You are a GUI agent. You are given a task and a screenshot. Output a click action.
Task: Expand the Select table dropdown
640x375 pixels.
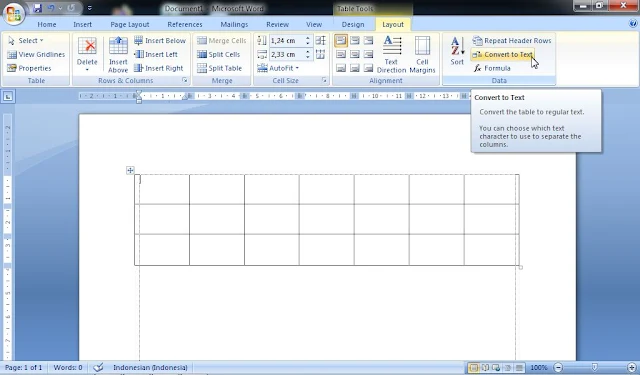pos(25,40)
